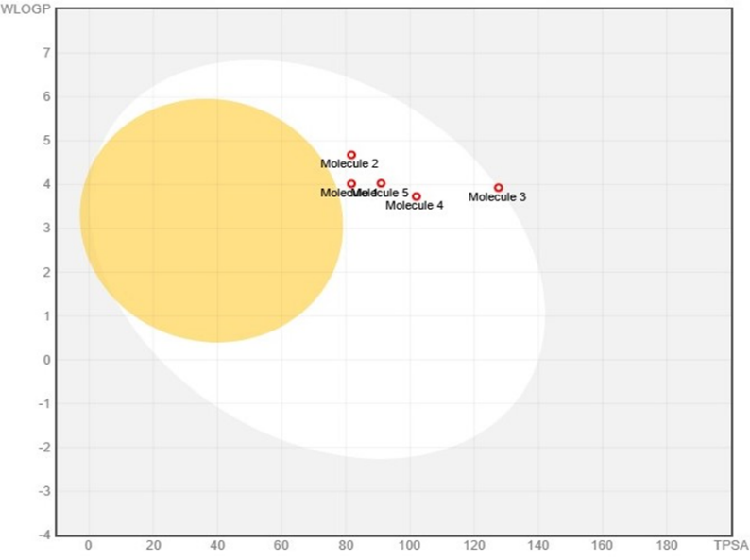Click the 180 tick label on TPSA axis
This screenshot has width=750, height=560.
click(667, 546)
